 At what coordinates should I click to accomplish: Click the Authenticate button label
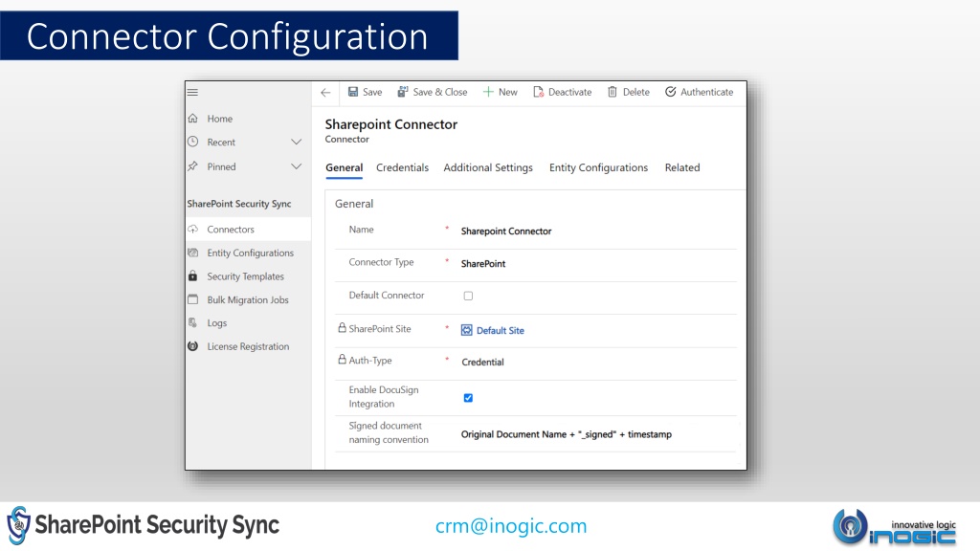tap(707, 92)
